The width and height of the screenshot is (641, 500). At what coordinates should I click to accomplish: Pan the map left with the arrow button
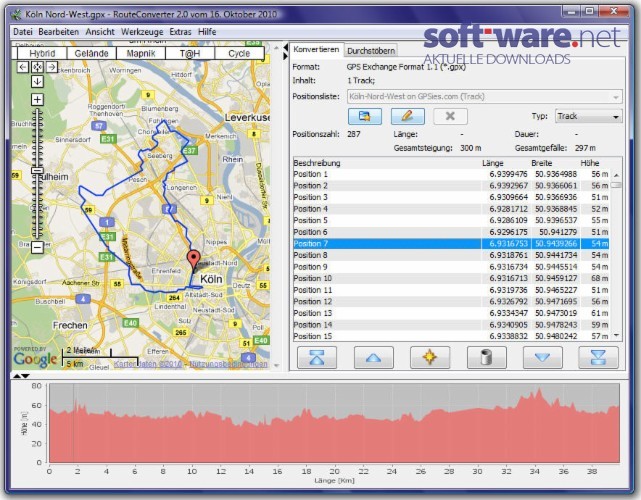pyautogui.click(x=23, y=67)
